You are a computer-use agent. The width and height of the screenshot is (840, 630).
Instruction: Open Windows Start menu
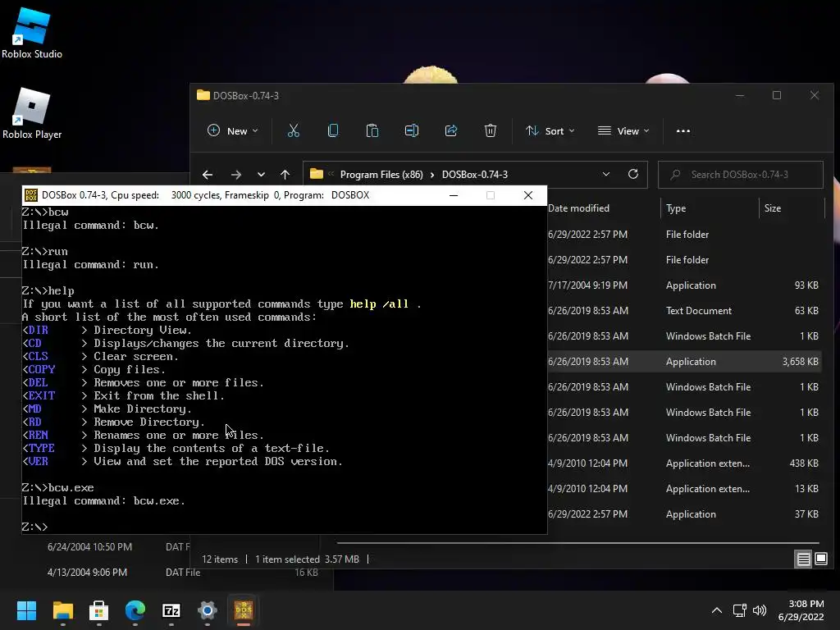26,610
